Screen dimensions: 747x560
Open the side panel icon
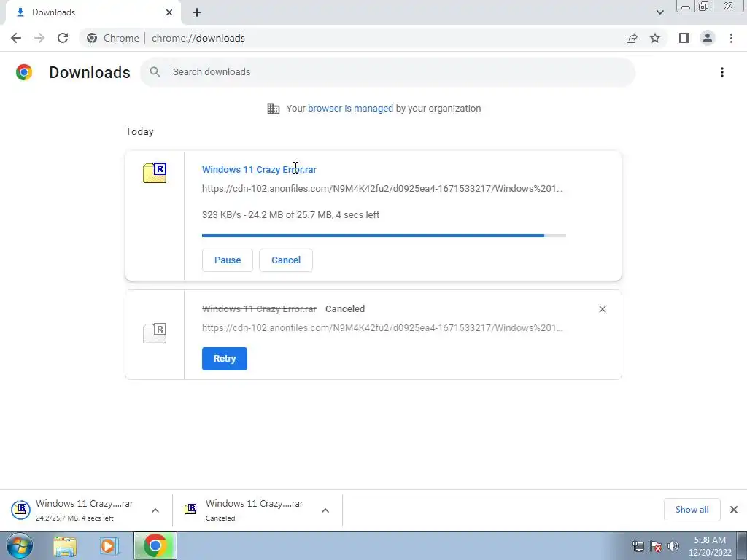(684, 38)
